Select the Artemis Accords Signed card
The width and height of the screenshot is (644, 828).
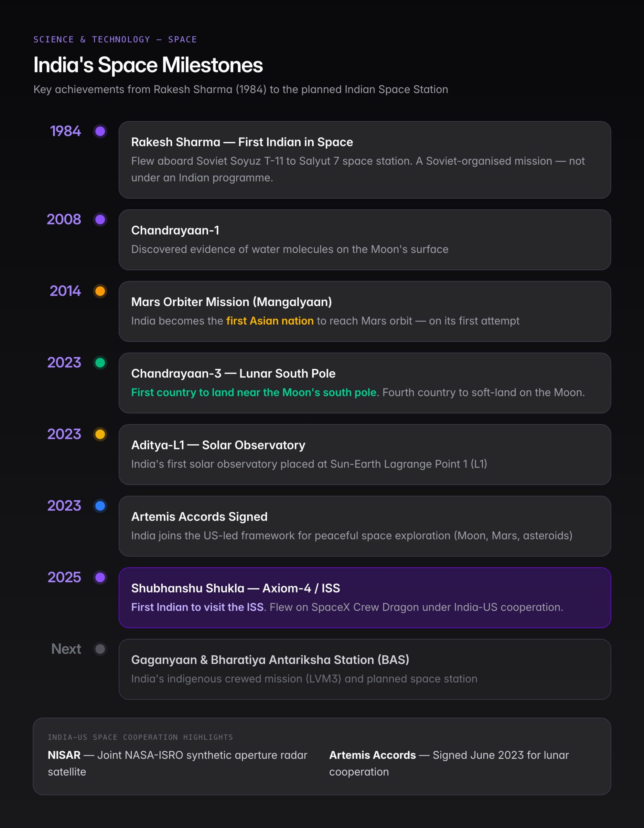(x=365, y=526)
